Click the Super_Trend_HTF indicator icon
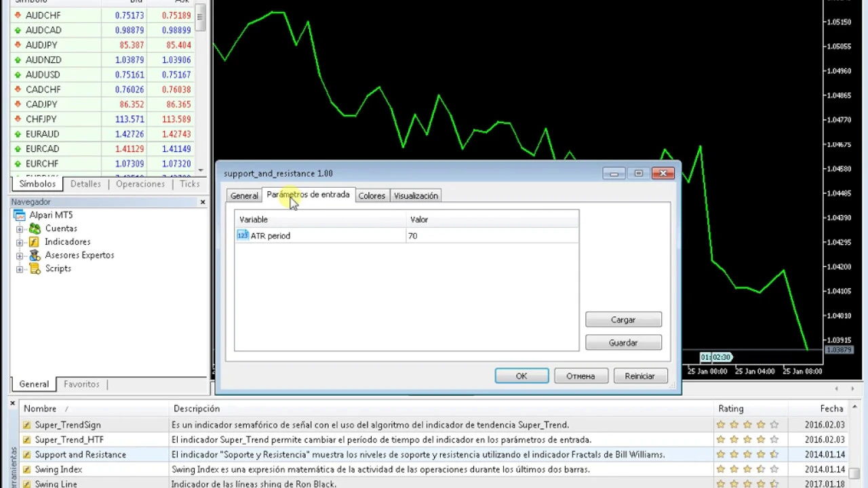868x488 pixels. [x=27, y=440]
